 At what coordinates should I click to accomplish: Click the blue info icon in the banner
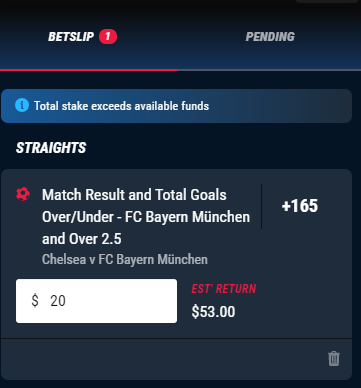22,106
